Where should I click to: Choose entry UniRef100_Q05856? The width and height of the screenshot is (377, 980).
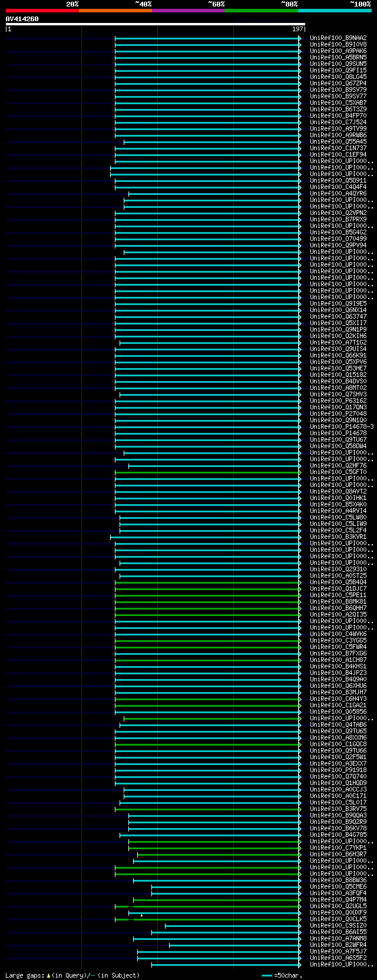[338, 711]
